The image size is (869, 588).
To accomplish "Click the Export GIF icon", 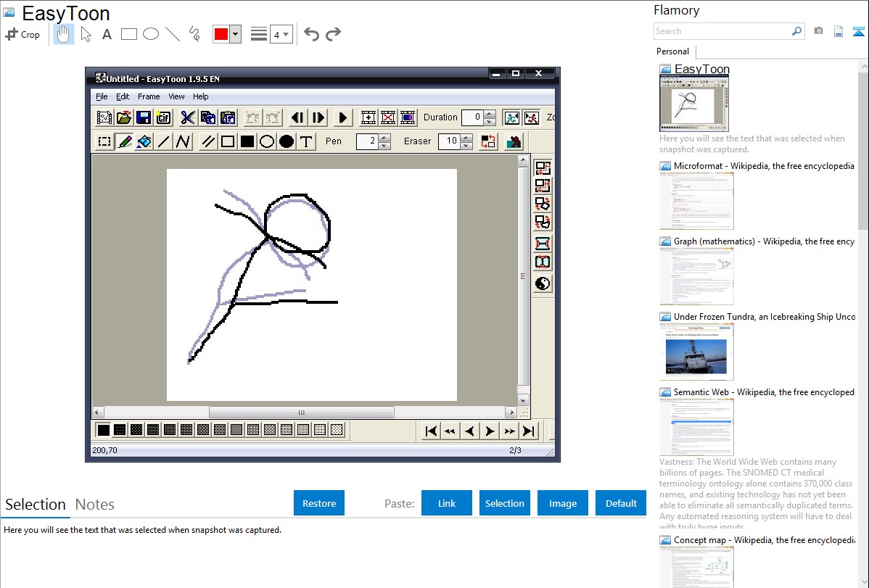I will tap(163, 117).
